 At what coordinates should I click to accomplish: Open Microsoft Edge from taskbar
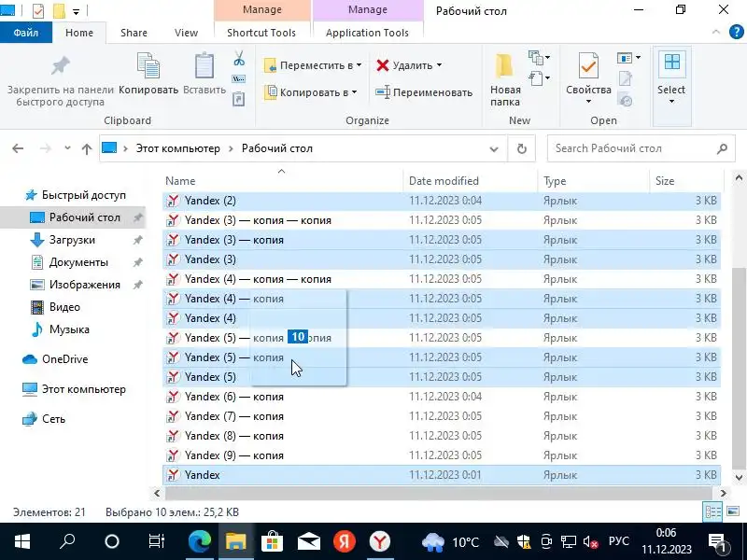click(200, 541)
